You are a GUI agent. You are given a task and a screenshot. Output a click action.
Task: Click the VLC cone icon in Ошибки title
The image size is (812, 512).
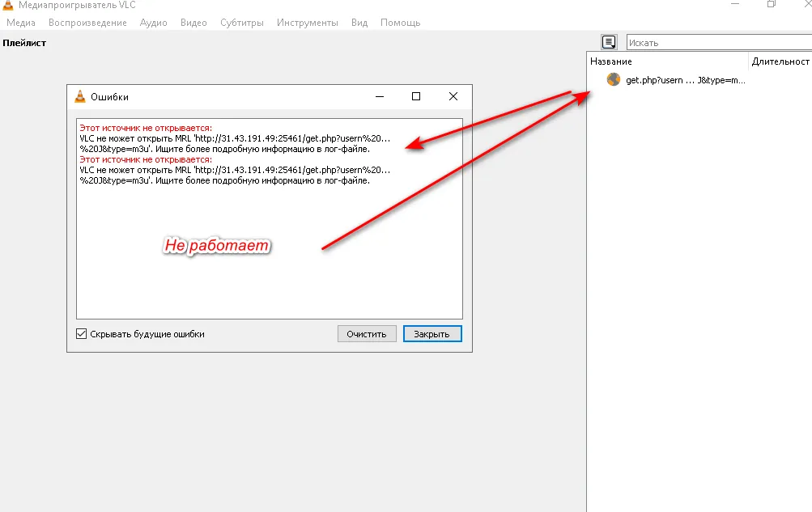click(80, 96)
